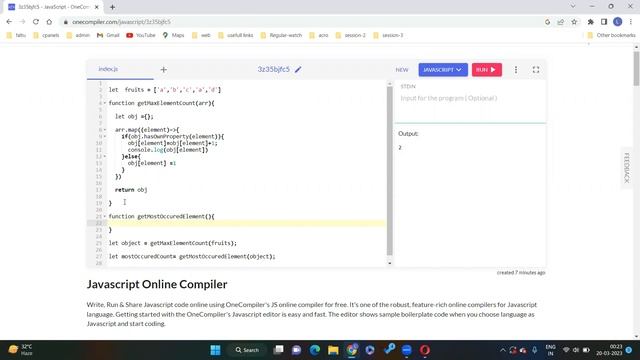The image size is (640, 360).
Task: Click the code editor vertical scrollbar
Action: 389,170
